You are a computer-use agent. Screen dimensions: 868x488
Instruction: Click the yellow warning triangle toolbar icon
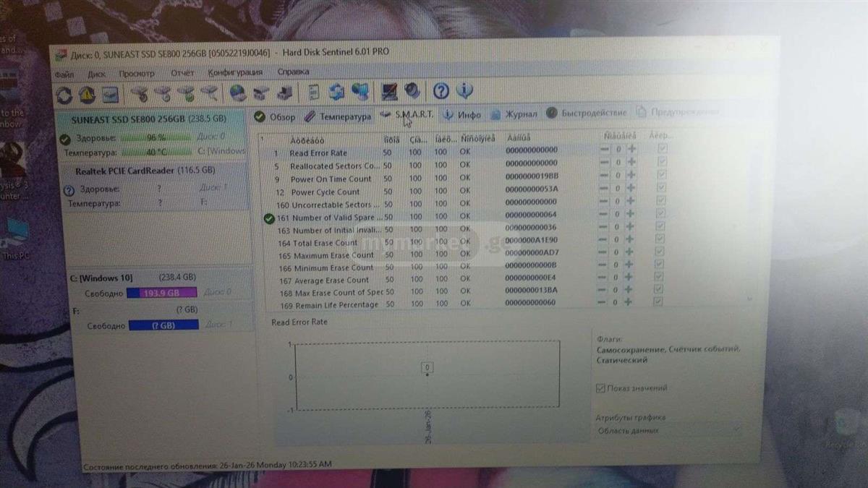(88, 95)
